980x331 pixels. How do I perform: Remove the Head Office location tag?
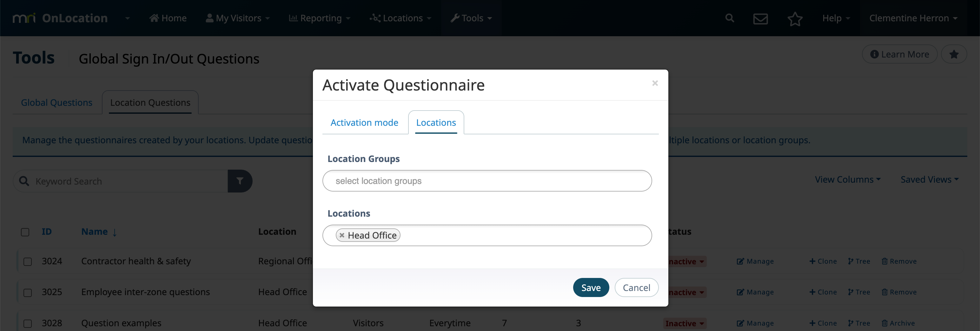(x=341, y=235)
